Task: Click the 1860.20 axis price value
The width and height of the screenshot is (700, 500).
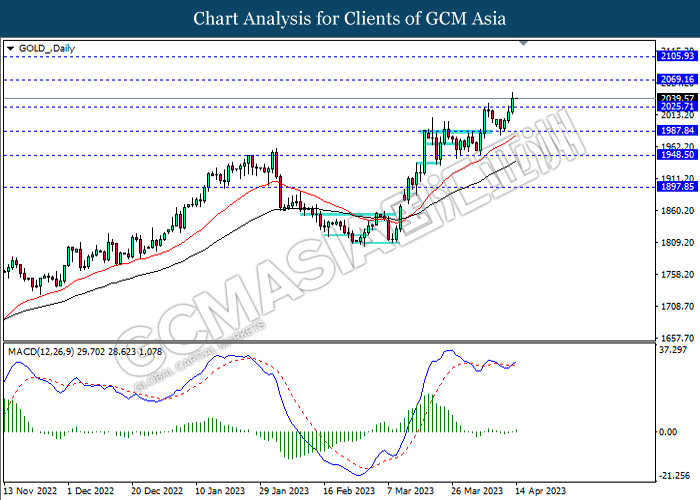Action: (677, 210)
